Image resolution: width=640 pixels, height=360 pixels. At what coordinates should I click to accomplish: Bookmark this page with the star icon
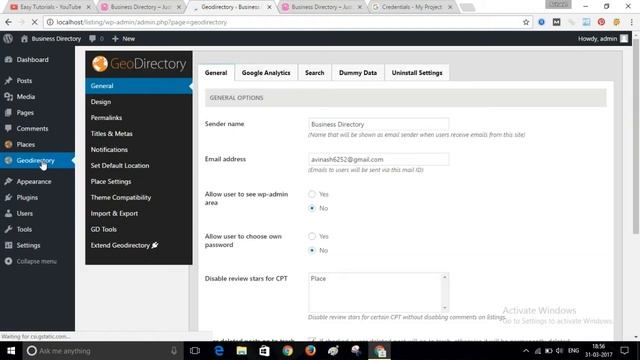(x=526, y=22)
